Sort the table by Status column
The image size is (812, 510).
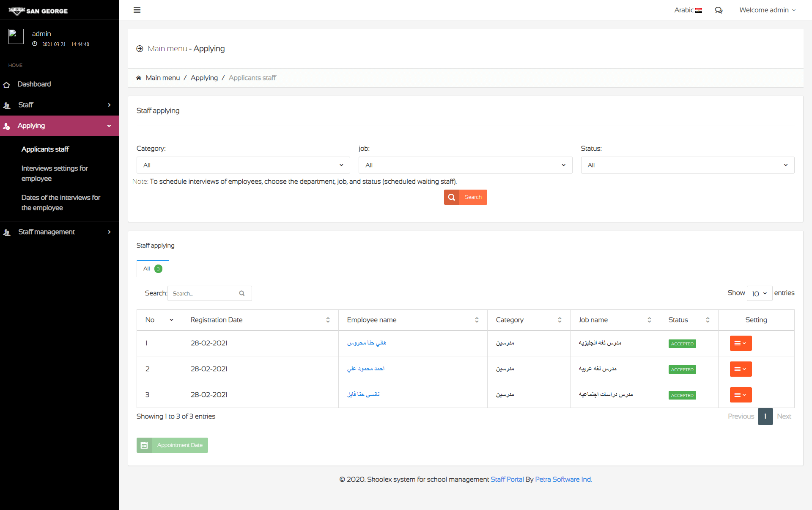coord(689,320)
